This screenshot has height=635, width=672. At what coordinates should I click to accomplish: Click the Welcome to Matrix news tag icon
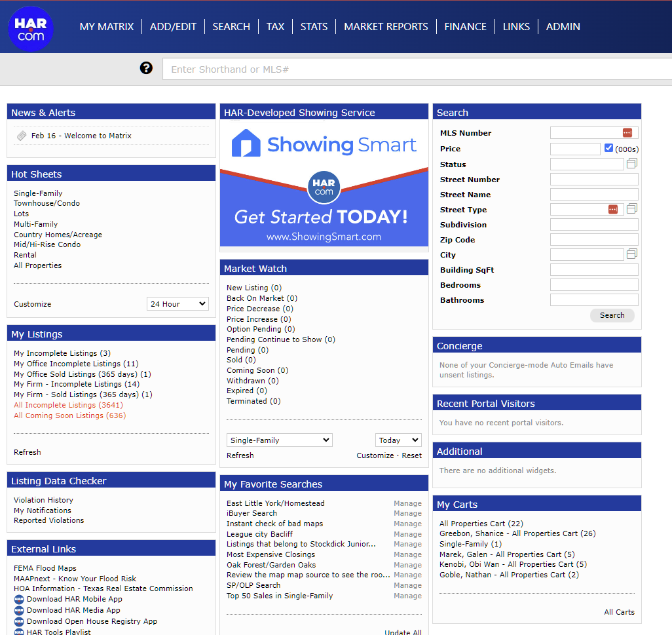coord(22,136)
